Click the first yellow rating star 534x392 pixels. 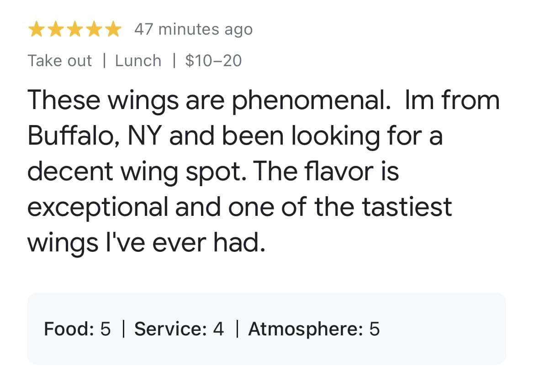pos(36,29)
